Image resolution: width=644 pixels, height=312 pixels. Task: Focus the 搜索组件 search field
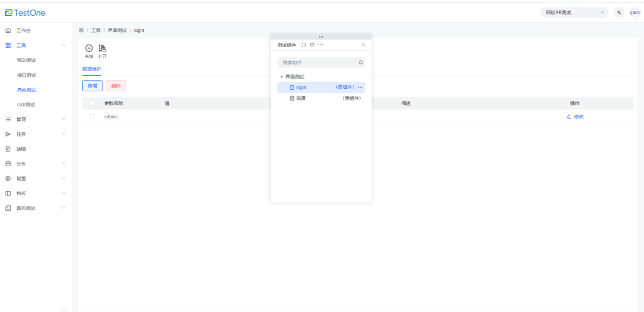tap(317, 63)
